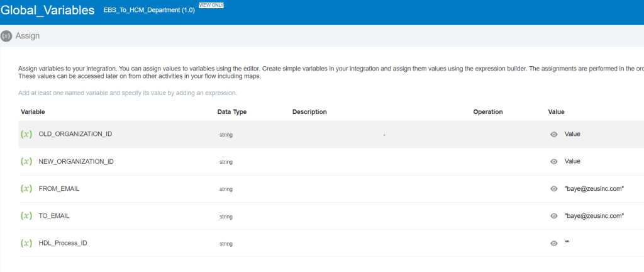Viewport: 644px width, 272px height.
Task: Click the Value column header
Action: tap(556, 112)
